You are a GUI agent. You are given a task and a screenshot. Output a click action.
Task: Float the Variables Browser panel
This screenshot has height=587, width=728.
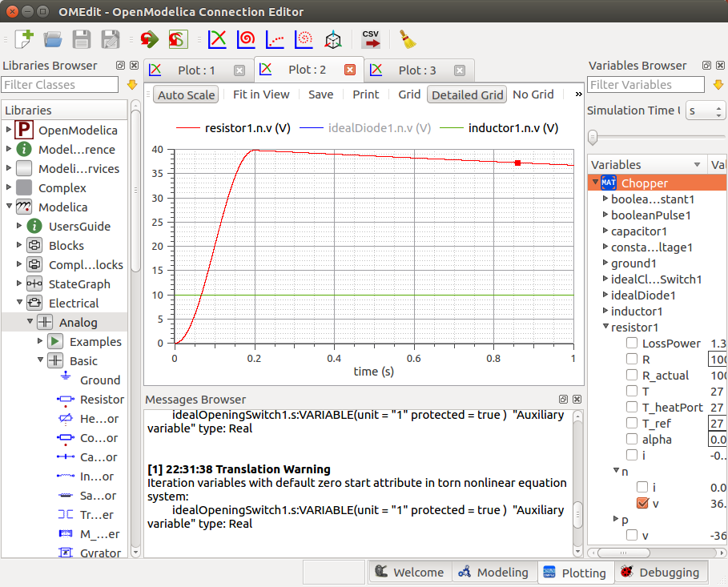click(x=706, y=66)
